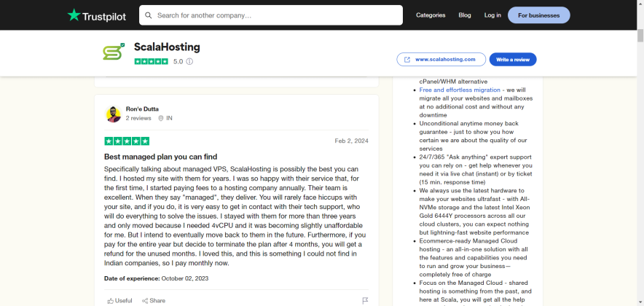The height and width of the screenshot is (306, 644).
Task: Go to Log in
Action: pos(492,15)
